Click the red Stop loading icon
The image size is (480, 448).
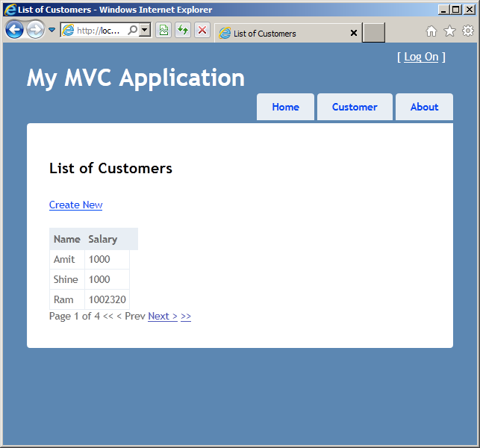point(202,30)
